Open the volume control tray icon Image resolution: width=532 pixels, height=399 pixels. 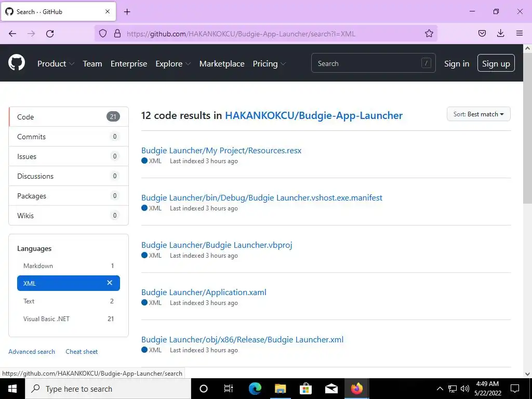coord(465,389)
